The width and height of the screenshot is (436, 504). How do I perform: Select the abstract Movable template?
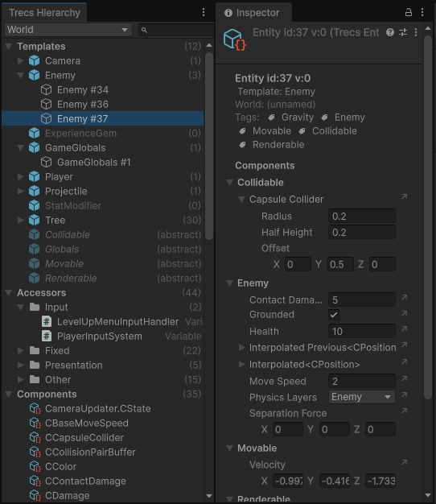(x=103, y=263)
